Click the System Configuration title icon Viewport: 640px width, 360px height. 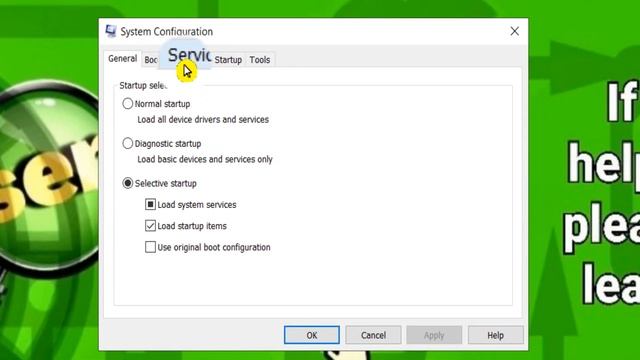pyautogui.click(x=111, y=31)
